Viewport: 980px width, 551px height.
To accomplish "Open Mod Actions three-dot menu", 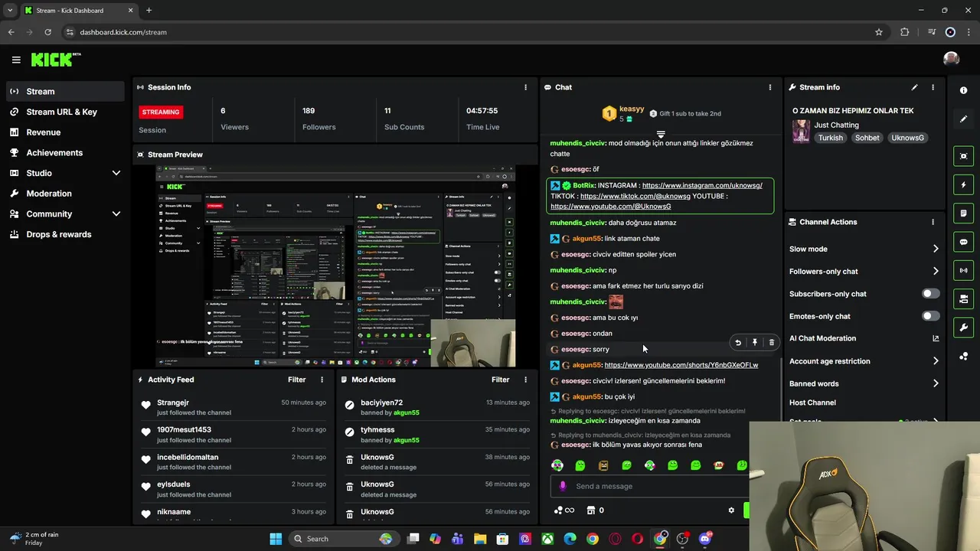I will tap(525, 380).
